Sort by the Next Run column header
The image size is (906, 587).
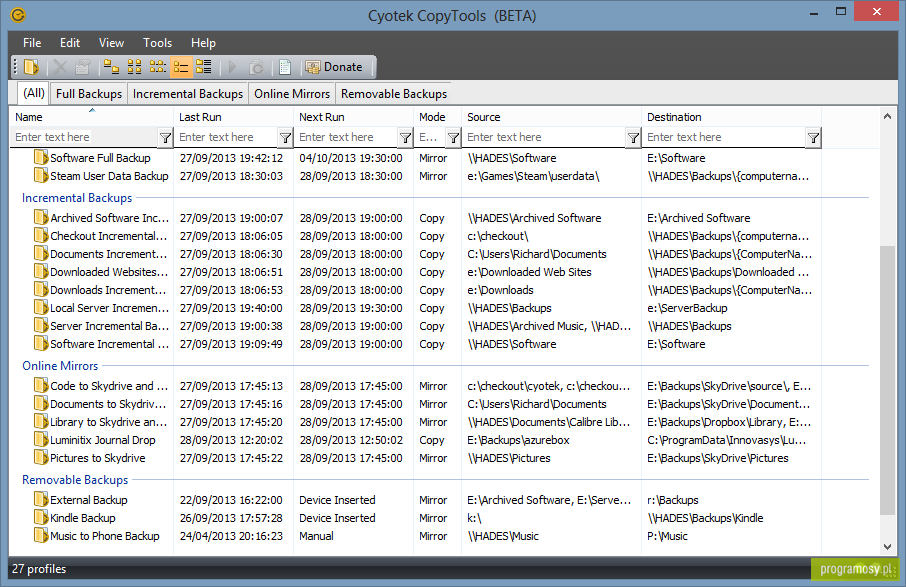(354, 117)
